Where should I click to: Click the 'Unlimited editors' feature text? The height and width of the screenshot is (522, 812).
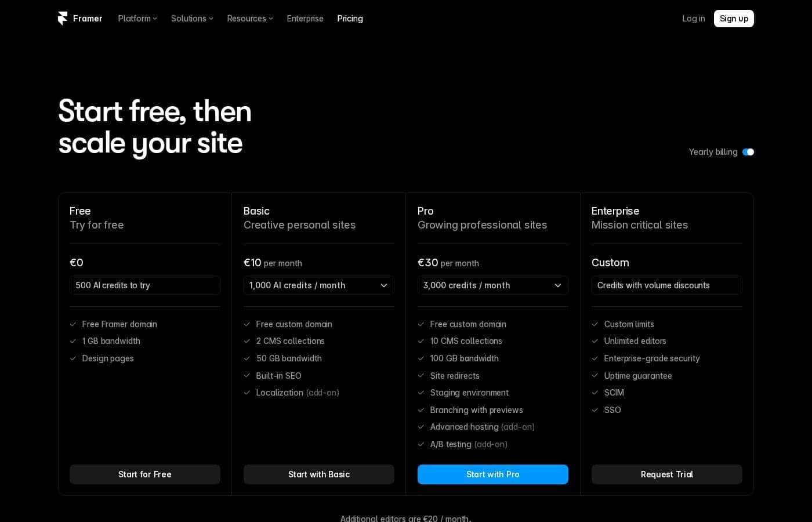pos(635,341)
